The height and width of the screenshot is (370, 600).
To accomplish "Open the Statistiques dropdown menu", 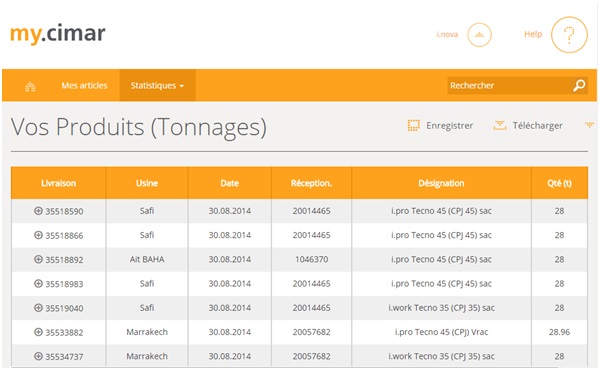I will 157,85.
